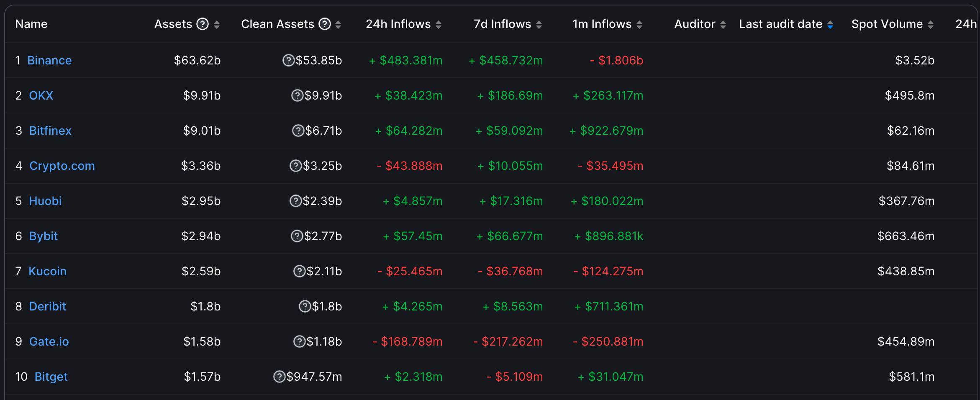
Task: Open the Kucoin exchange link
Action: (47, 271)
